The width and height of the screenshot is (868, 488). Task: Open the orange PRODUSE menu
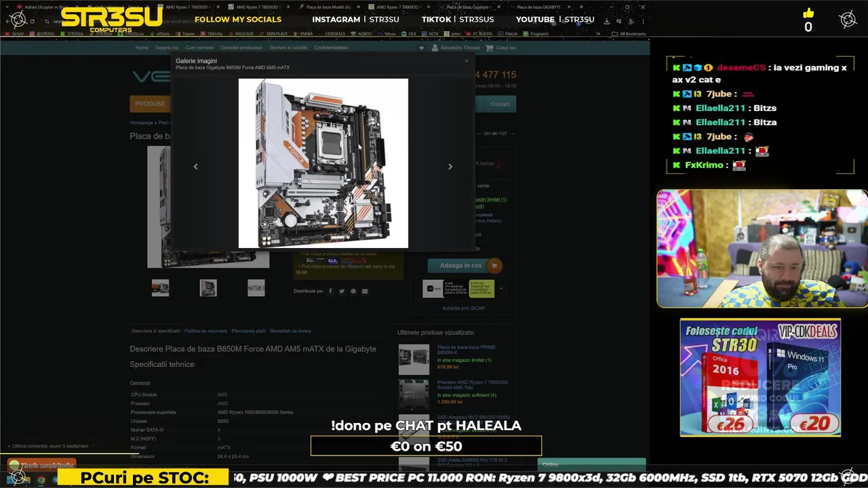point(150,104)
